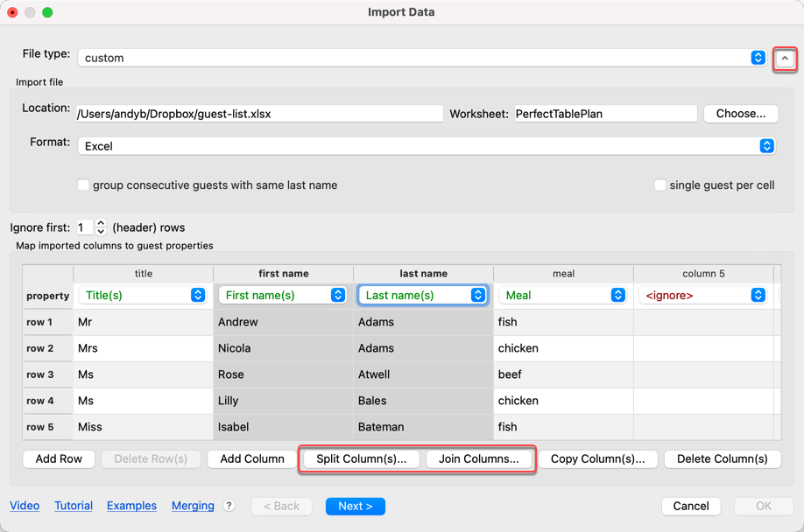The width and height of the screenshot is (804, 532).
Task: Open the File type dropdown
Action: [x=422, y=58]
